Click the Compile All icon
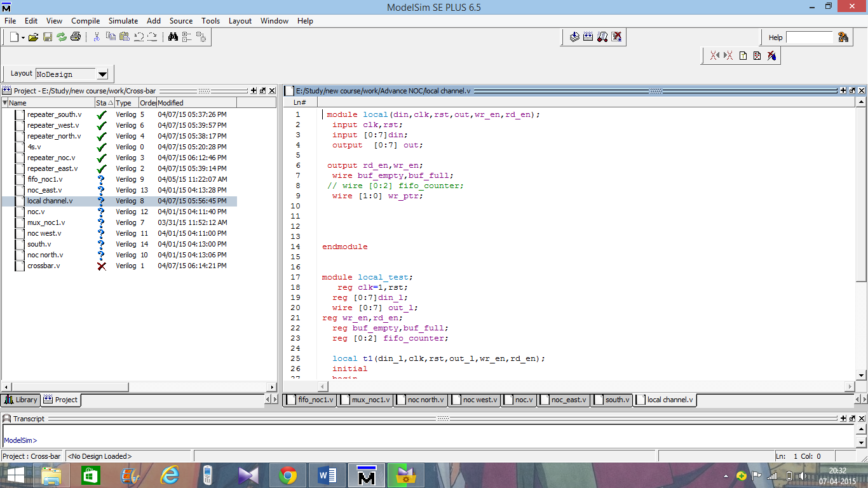This screenshot has height=488, width=868. [x=588, y=37]
